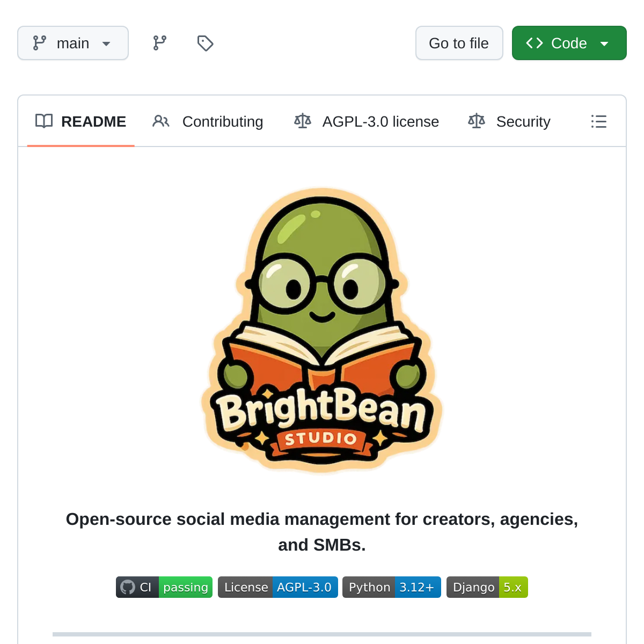Open the AGPL-3.0 license badge
Image resolution: width=644 pixels, height=644 pixels.
277,587
